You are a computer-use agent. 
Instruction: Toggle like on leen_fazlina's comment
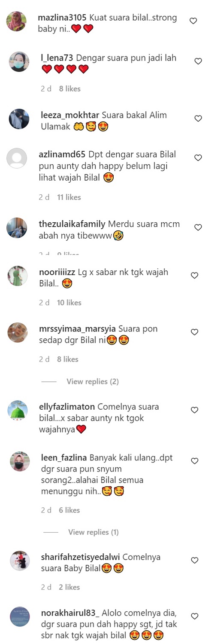195,461
